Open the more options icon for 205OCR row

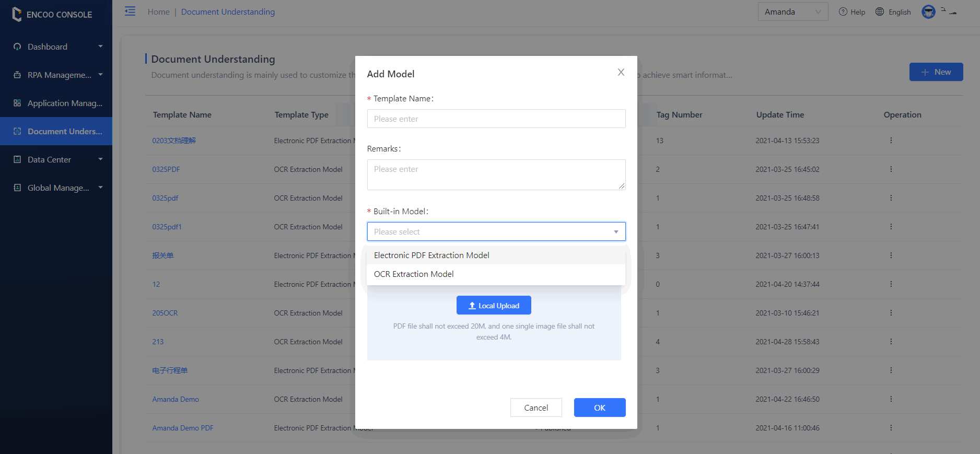[891, 313]
